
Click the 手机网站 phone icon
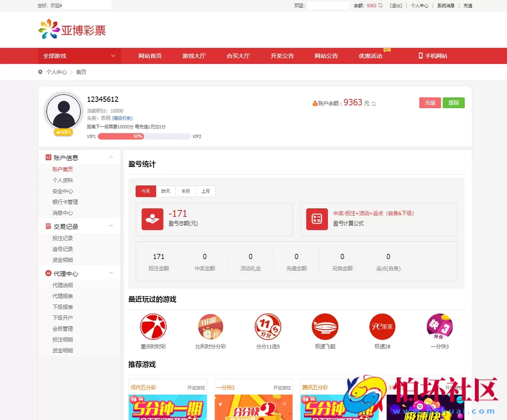(x=420, y=56)
